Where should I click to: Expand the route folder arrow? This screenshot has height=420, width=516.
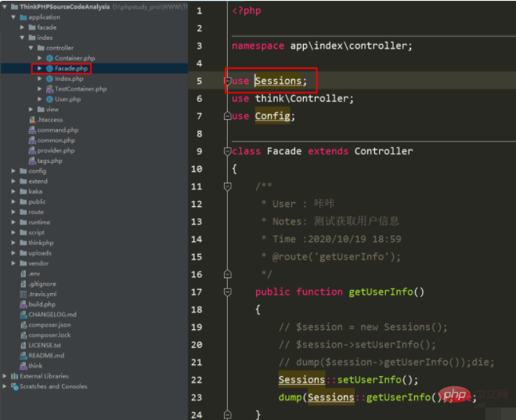tap(13, 212)
